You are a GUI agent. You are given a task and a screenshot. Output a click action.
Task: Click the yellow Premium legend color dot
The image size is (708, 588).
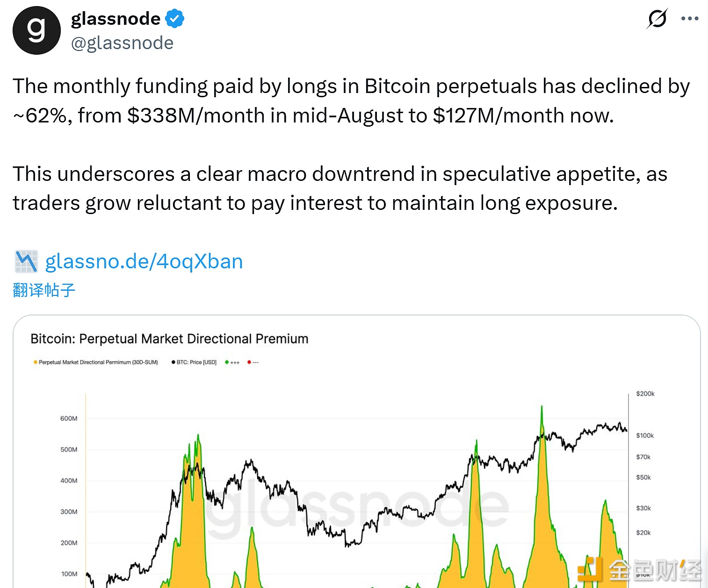coord(35,362)
